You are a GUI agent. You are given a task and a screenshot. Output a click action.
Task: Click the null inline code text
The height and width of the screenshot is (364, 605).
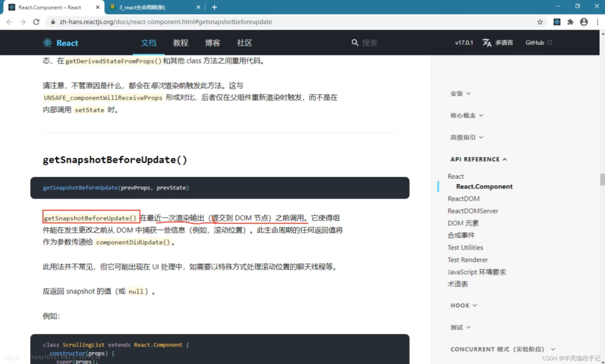136,292
